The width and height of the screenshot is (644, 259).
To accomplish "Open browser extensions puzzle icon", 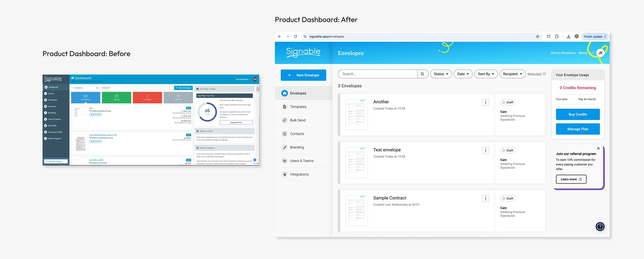I will [557, 37].
